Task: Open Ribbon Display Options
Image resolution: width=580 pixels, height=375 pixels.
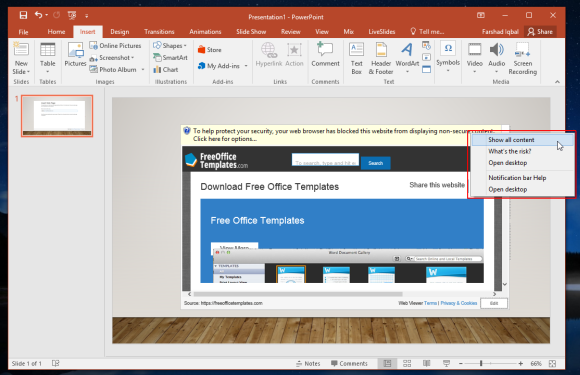Action: 480,15
